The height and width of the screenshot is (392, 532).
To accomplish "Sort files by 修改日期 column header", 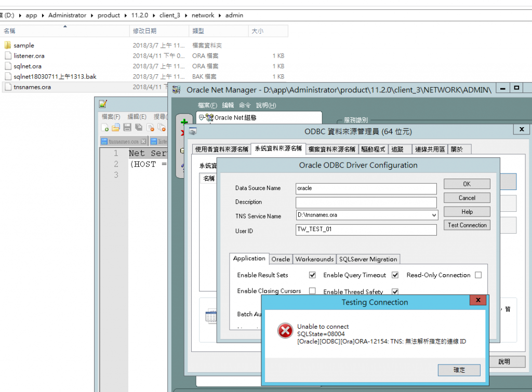I will tap(159, 31).
